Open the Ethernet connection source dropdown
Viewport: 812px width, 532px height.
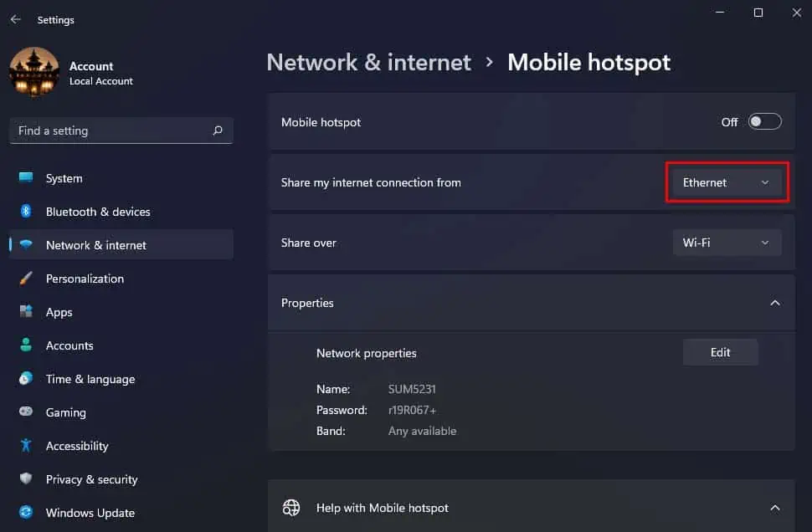(726, 182)
